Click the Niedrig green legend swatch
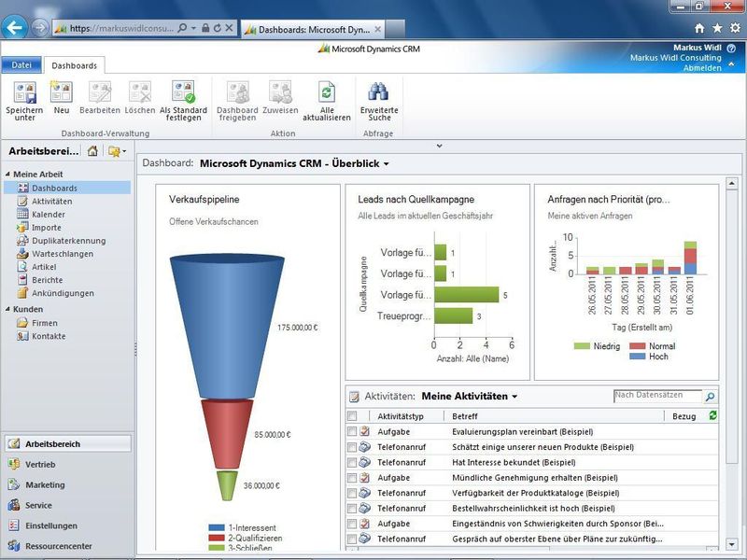The width and height of the screenshot is (747, 560). 582,345
